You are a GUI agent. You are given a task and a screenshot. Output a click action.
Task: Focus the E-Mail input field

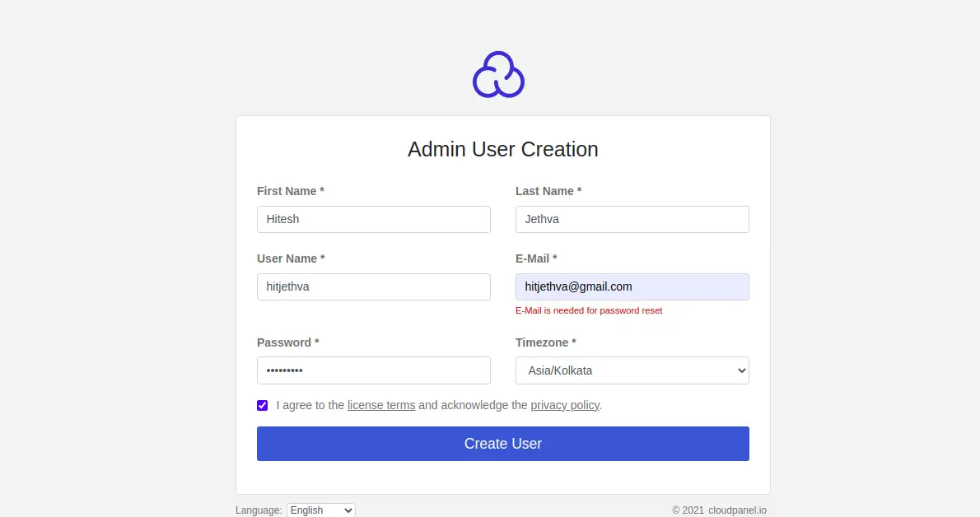(632, 287)
